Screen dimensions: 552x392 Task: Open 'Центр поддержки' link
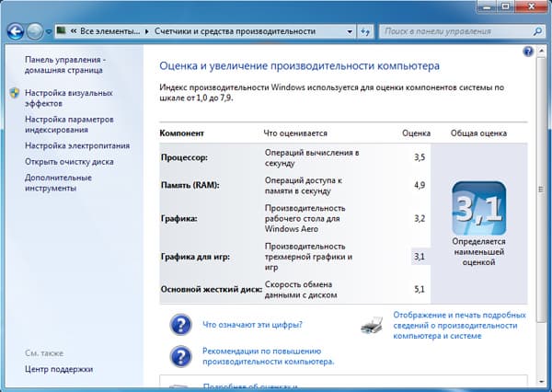click(x=59, y=369)
